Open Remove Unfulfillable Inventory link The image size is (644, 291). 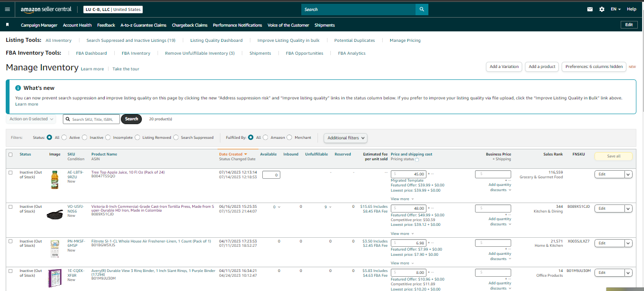[200, 53]
